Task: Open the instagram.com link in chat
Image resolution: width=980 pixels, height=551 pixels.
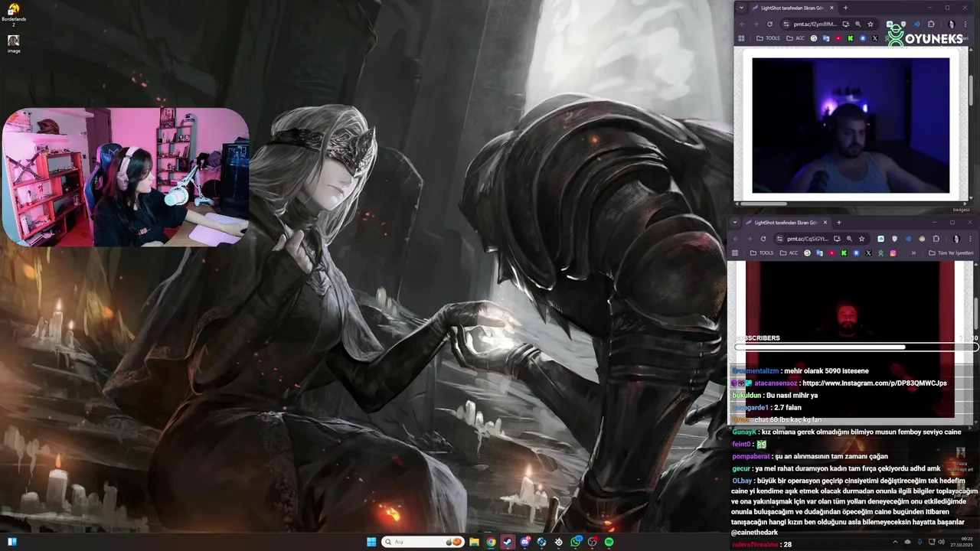Action: pos(874,383)
